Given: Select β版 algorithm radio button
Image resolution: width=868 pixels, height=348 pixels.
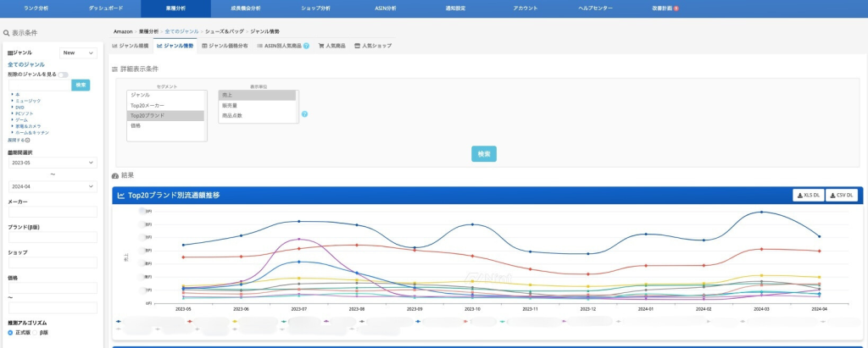Looking at the screenshot, I should coord(33,333).
